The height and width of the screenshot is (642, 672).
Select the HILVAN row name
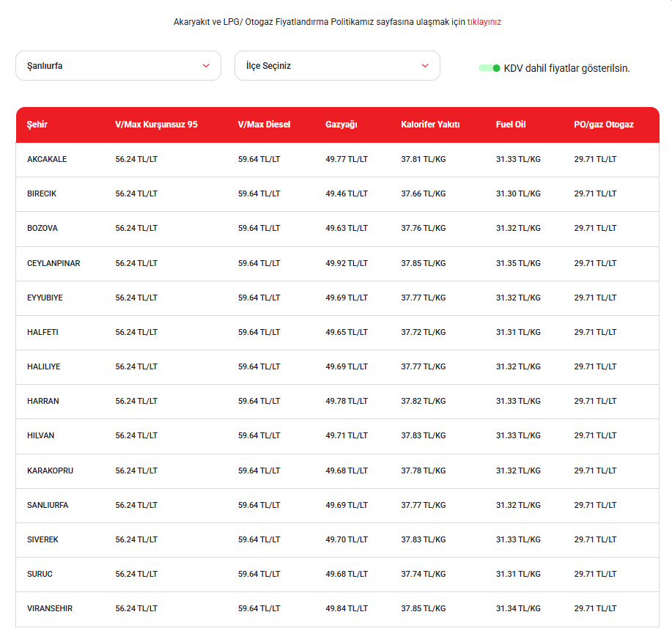41,435
